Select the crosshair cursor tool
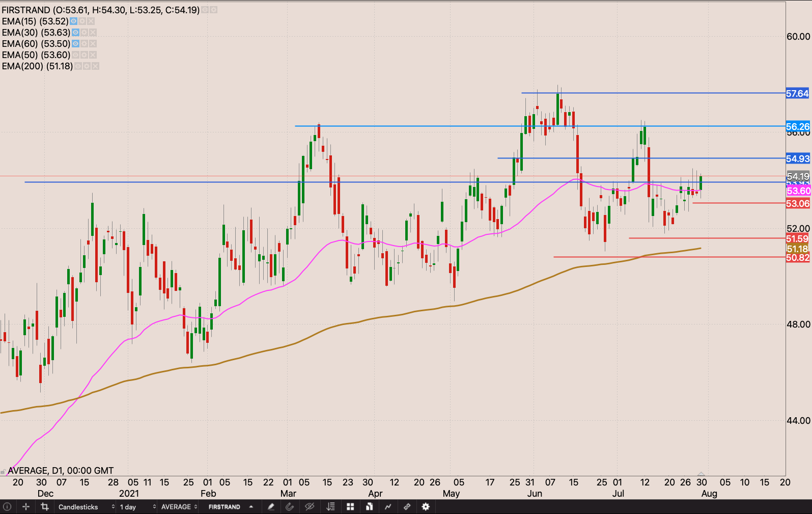Viewport: 812px width, 514px height. [x=26, y=507]
